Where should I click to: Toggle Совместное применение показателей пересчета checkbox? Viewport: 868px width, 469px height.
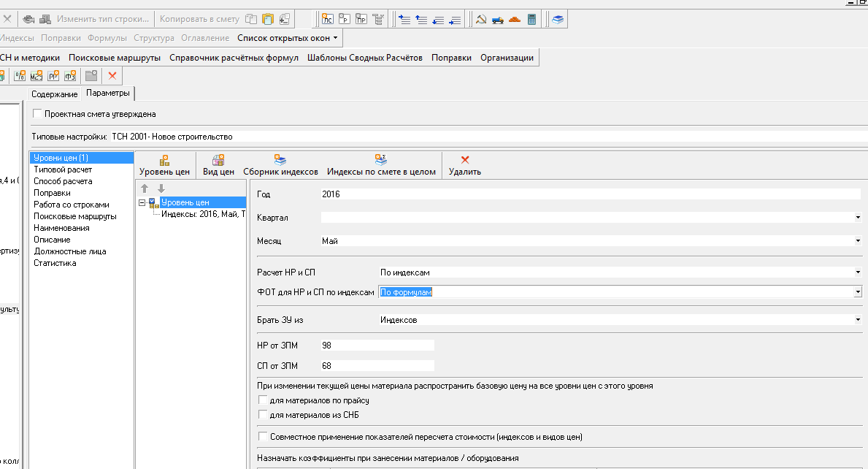tap(263, 437)
